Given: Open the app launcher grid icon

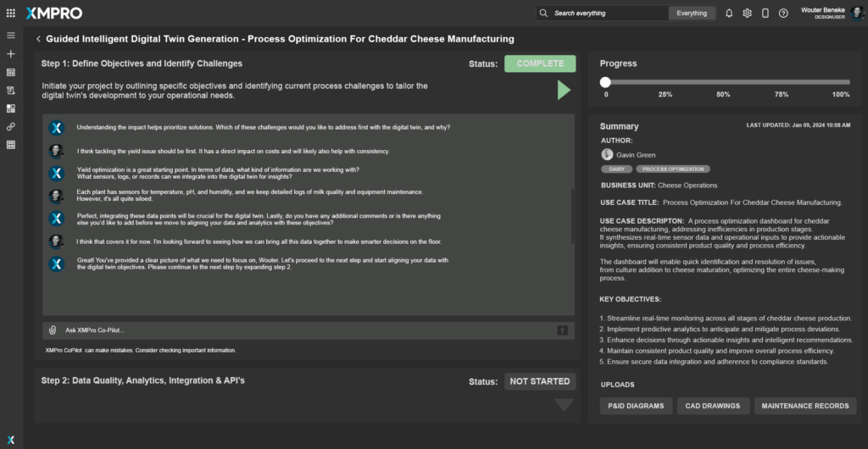Looking at the screenshot, I should [11, 14].
